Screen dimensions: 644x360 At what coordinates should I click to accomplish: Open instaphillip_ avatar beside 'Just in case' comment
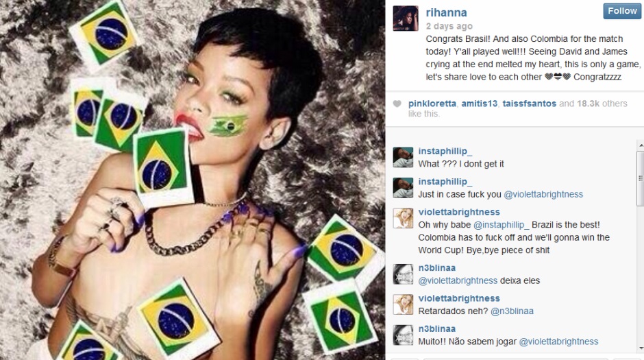[403, 188]
